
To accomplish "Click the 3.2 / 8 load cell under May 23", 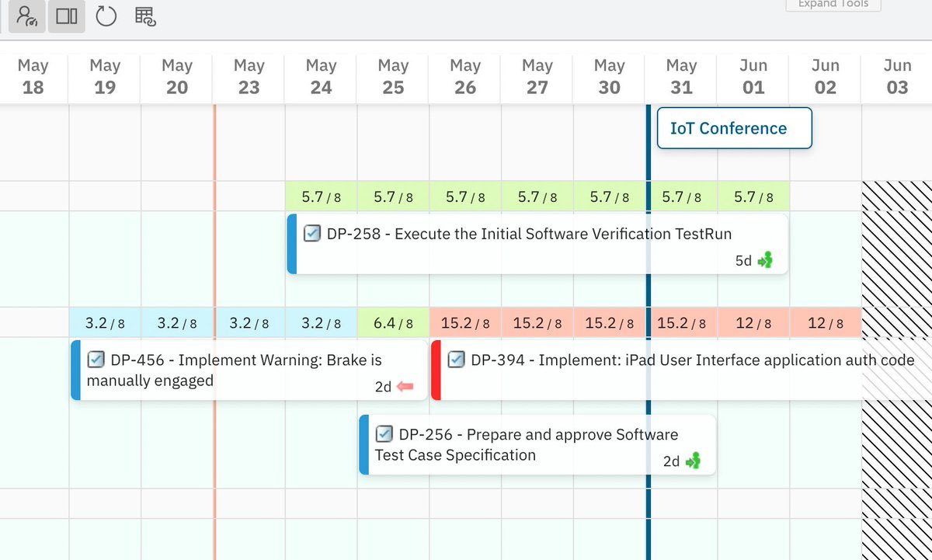I will (x=249, y=322).
